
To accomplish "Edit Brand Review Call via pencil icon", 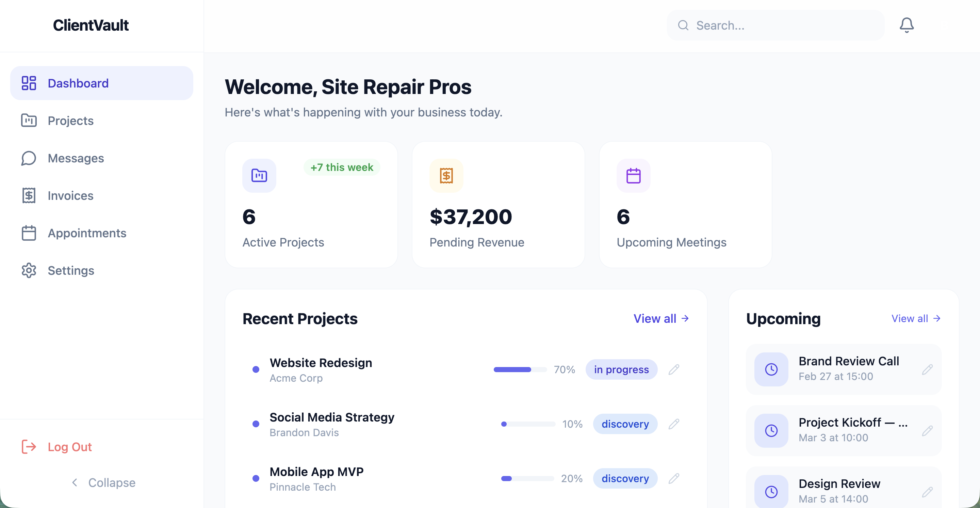I will coord(927,369).
